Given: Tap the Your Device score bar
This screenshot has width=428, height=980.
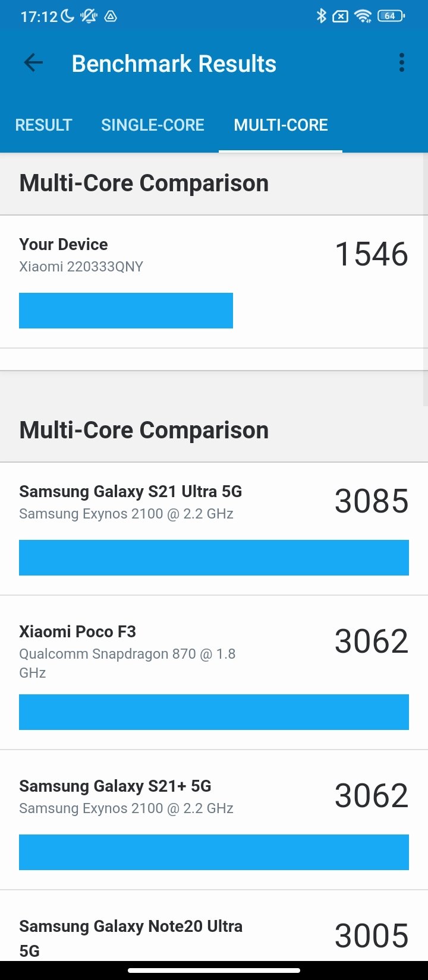Looking at the screenshot, I should click(126, 311).
